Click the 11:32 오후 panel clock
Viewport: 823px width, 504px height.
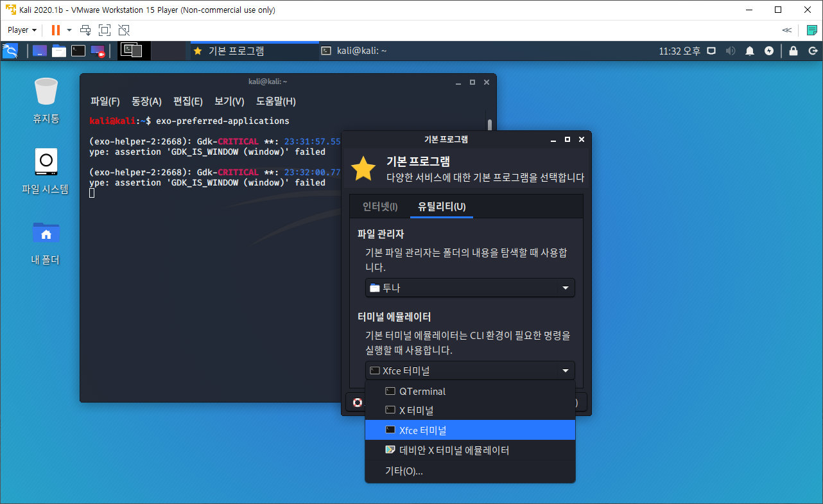(x=680, y=51)
